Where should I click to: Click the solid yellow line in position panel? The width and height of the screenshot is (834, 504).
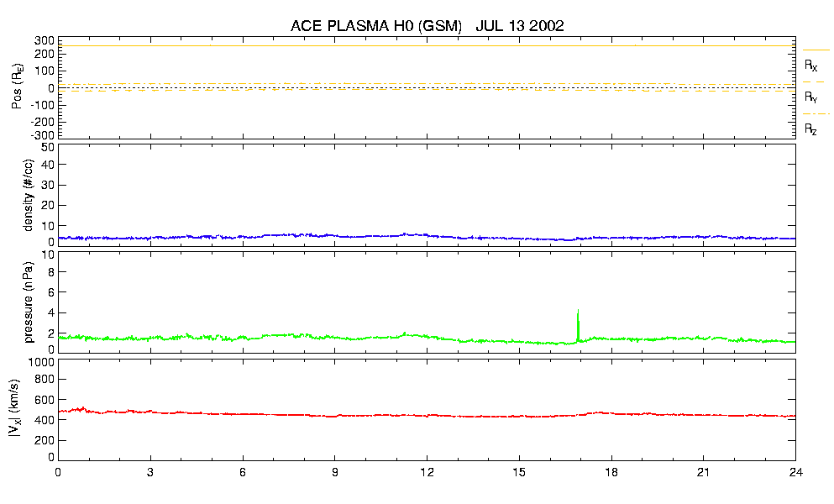point(420,45)
